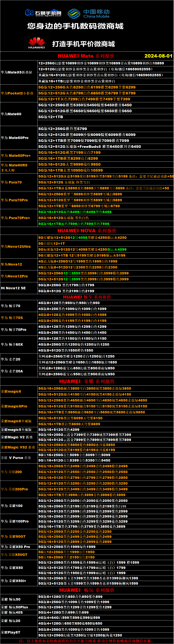
Task: Click the 荣耀 畅玩40S model cell
Action: coord(19,612)
